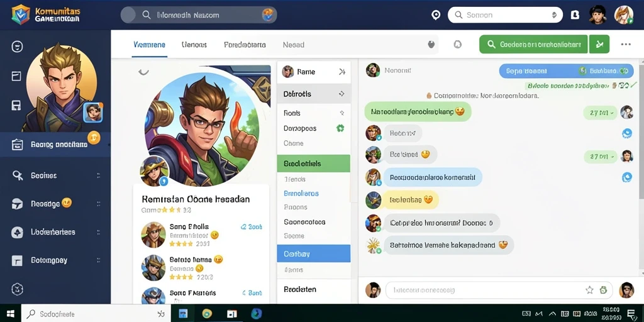Expand the Rame panel header arrow
Image resolution: width=644 pixels, height=322 pixels.
point(341,72)
